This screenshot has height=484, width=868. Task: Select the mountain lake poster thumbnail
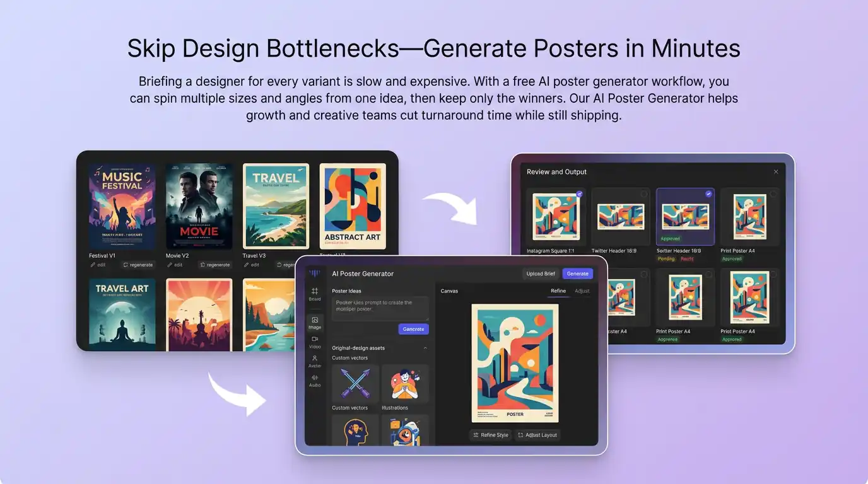pyautogui.click(x=269, y=314)
